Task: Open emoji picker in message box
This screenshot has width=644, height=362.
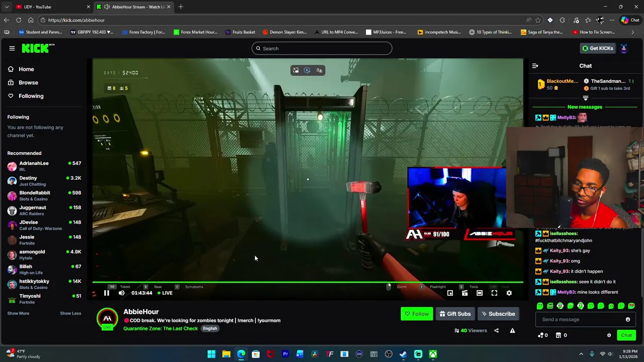Action: [627, 319]
